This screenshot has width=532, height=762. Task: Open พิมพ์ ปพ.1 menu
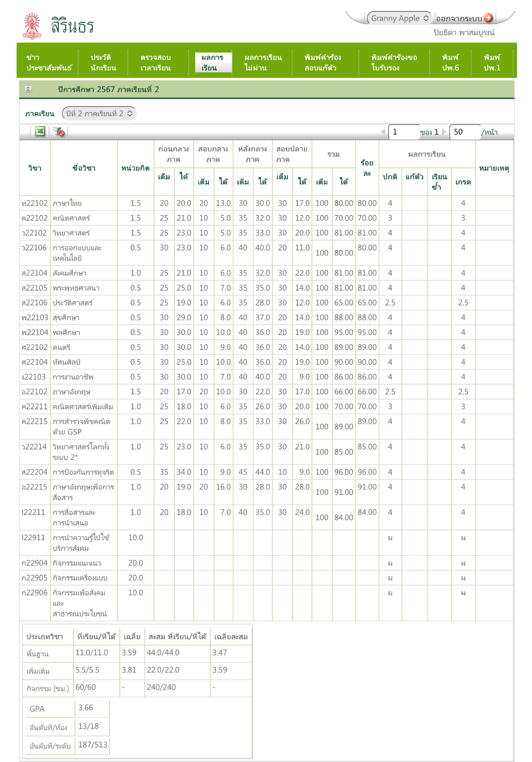[x=492, y=63]
